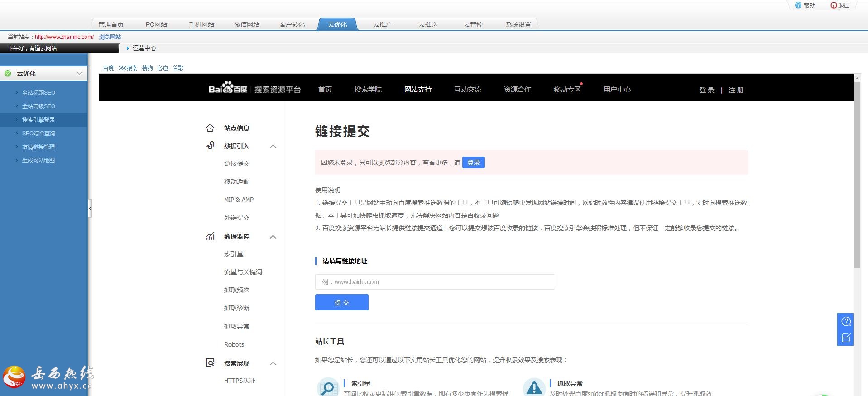Screen dimensions: 868x396
Task: Open MIP & AMP in left menu
Action: coord(239,200)
